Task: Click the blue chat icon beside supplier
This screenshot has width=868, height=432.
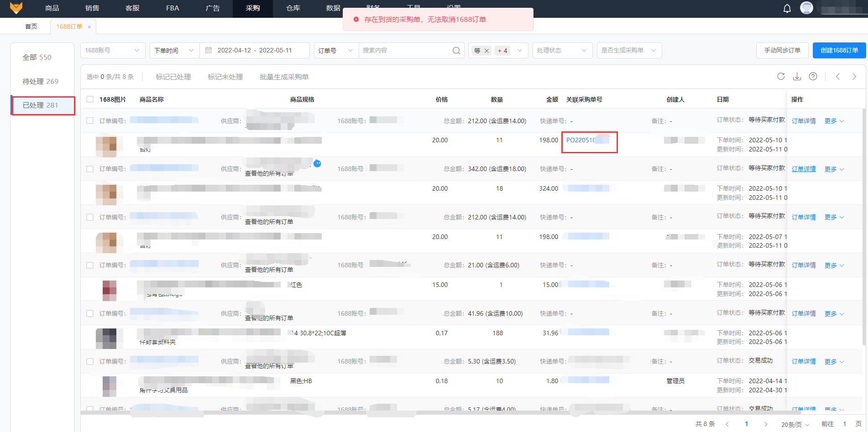Action: [x=318, y=163]
